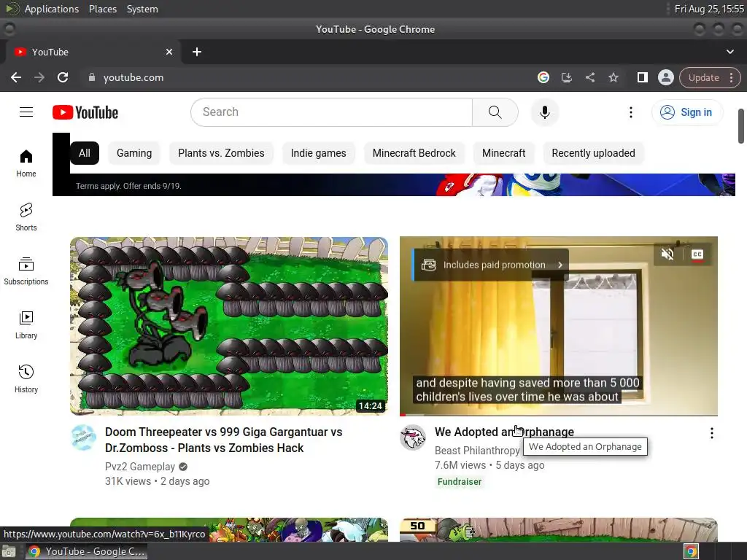This screenshot has width=747, height=560.
Task: Click the YouTube taskbar window button
Action: [86, 551]
